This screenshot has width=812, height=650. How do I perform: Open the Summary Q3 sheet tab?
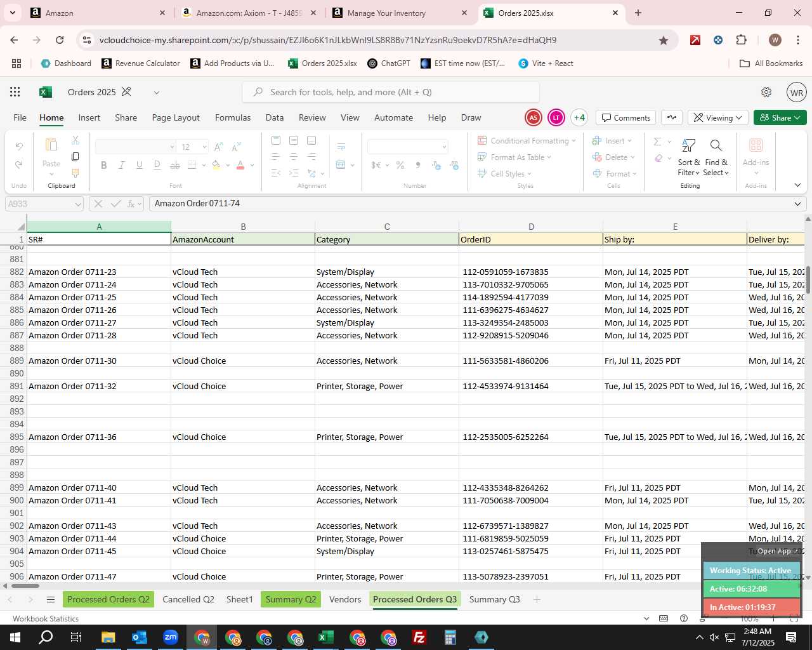[x=494, y=599]
